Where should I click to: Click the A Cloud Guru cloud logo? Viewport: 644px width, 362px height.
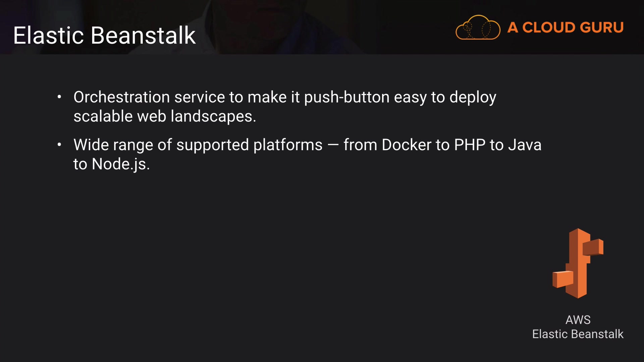[478, 27]
